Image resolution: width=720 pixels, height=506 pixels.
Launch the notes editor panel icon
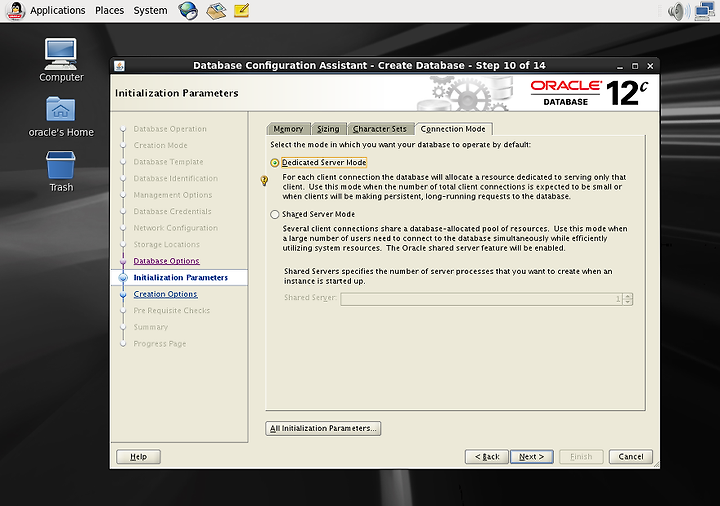(242, 11)
